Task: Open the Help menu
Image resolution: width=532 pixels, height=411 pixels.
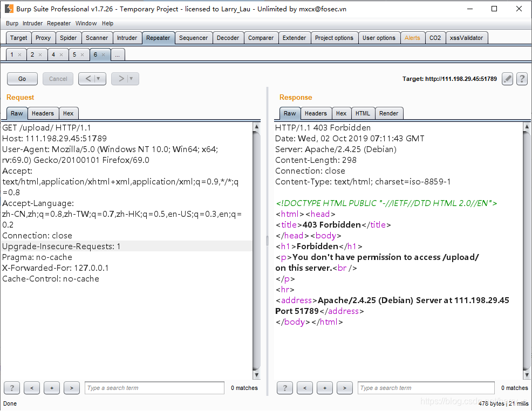Action: tap(107, 23)
